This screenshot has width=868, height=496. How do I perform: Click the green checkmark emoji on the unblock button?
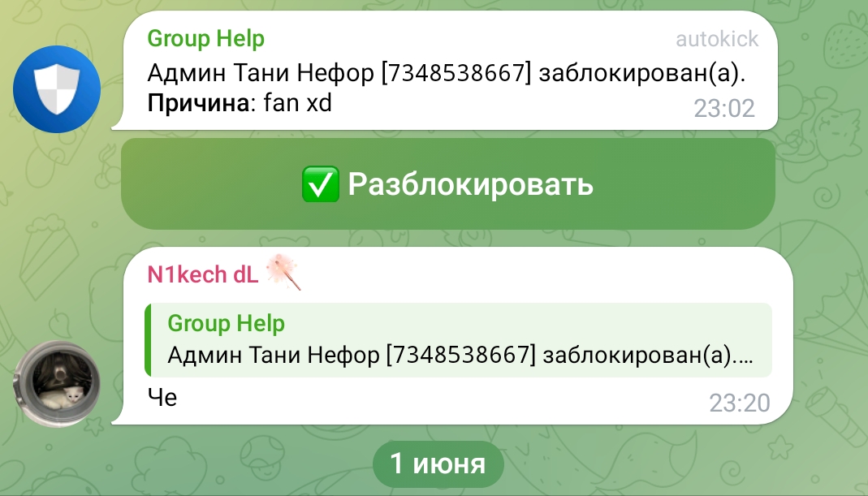point(321,184)
